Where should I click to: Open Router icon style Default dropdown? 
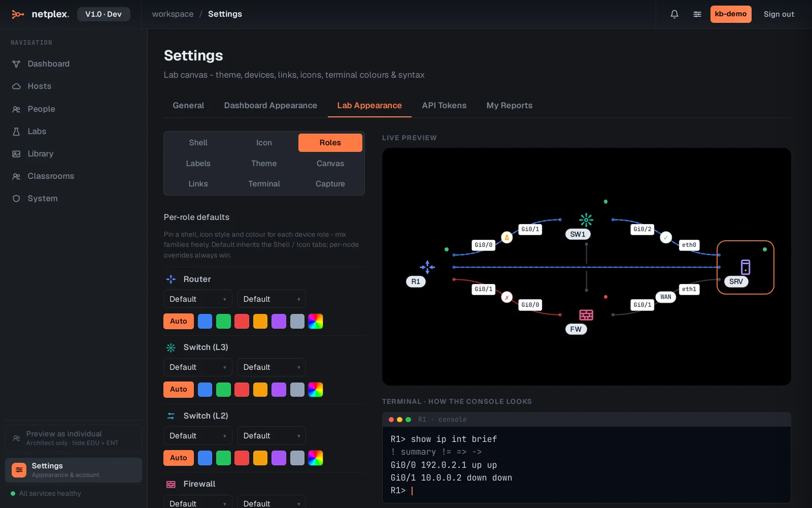coord(272,299)
